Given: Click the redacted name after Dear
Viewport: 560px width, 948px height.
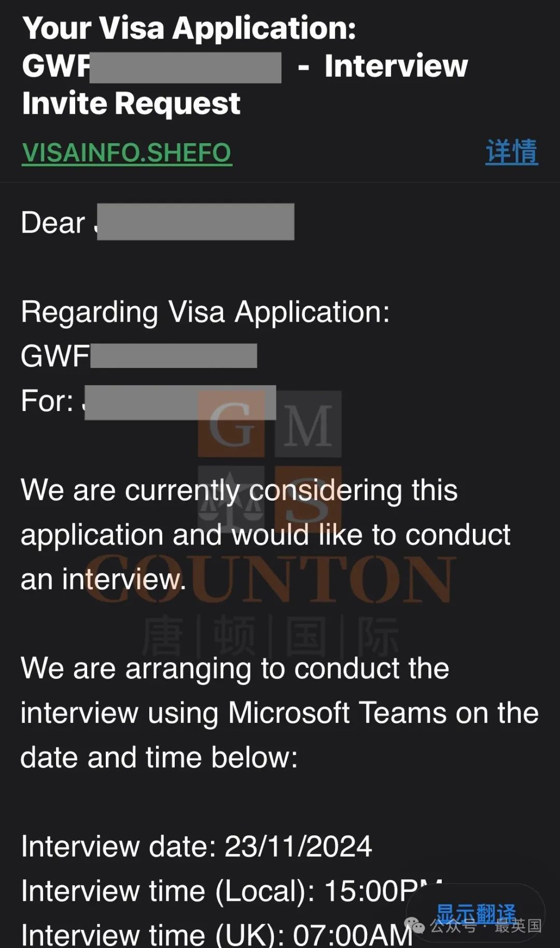Looking at the screenshot, I should coord(195,222).
